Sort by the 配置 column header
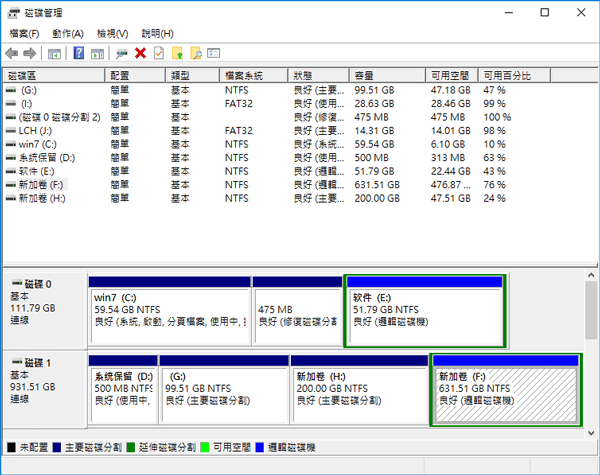Image resolution: width=600 pixels, height=475 pixels. point(135,75)
